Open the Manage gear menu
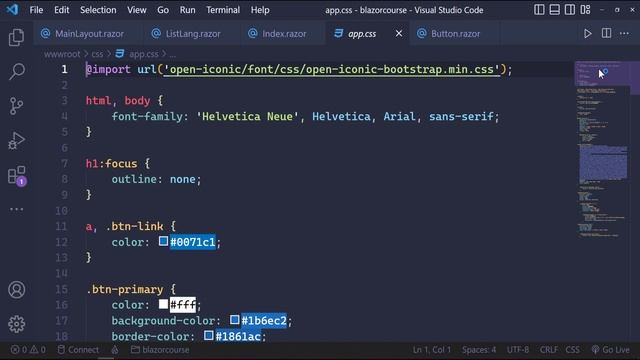Viewport: 640px width, 360px height. (16, 324)
